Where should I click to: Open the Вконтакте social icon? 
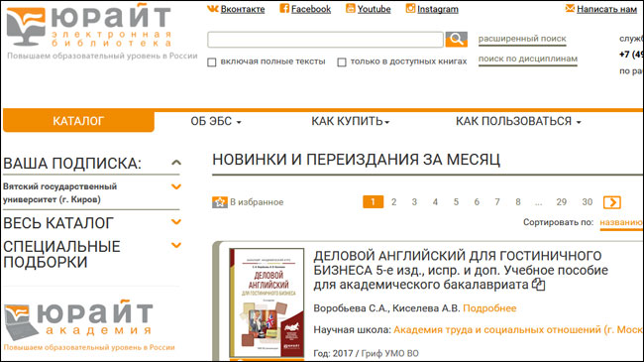212,9
